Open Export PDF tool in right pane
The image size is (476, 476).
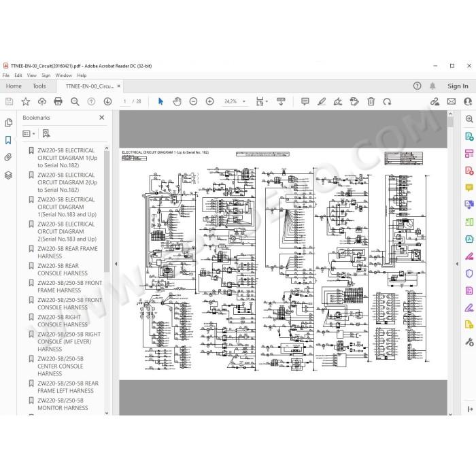coord(469,136)
